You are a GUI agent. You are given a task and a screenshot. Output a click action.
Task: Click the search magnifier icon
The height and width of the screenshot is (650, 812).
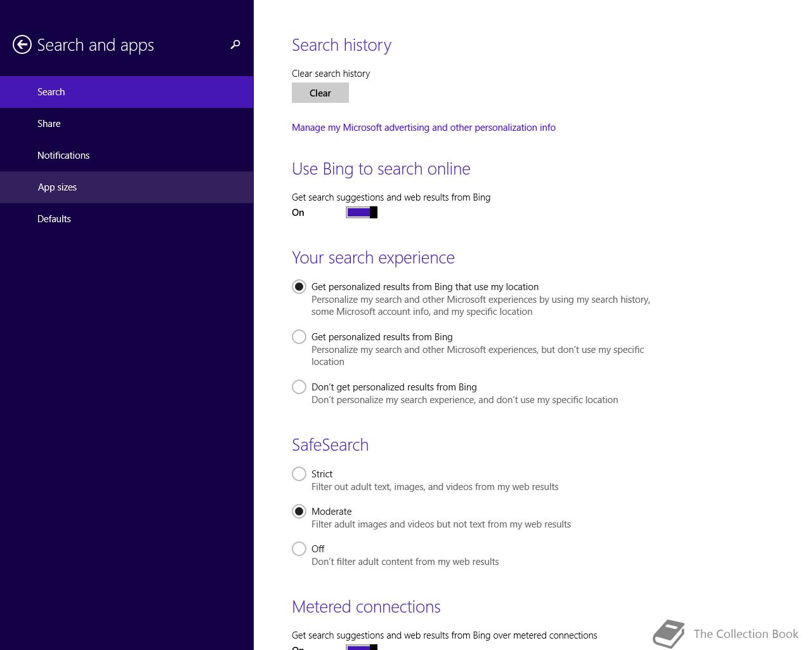coord(235,44)
